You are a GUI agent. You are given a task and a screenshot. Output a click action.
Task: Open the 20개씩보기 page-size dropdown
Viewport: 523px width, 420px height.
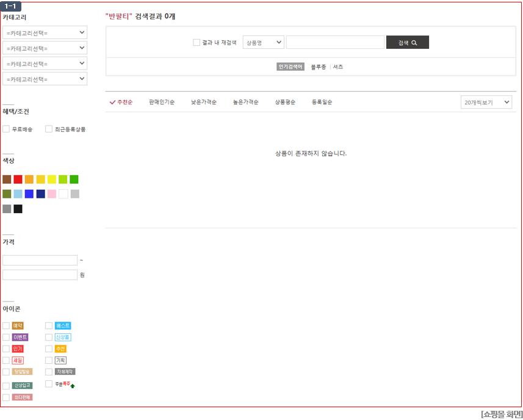click(486, 103)
